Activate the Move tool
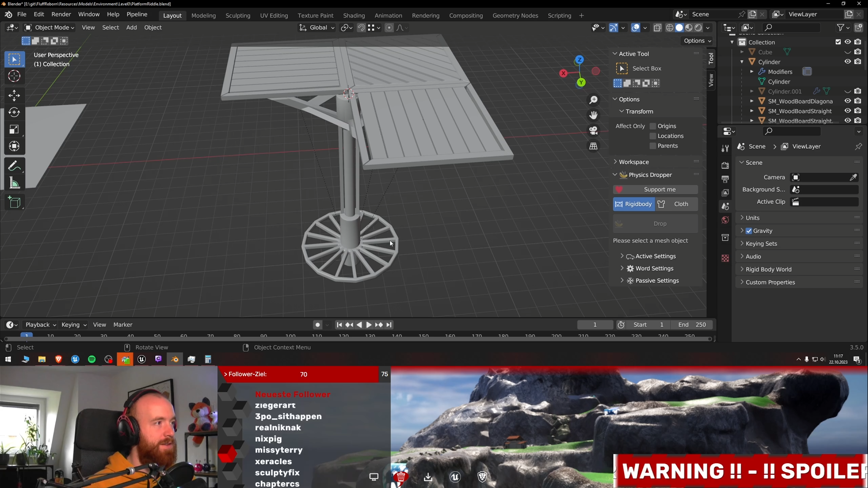This screenshot has width=868, height=488. 14,95
